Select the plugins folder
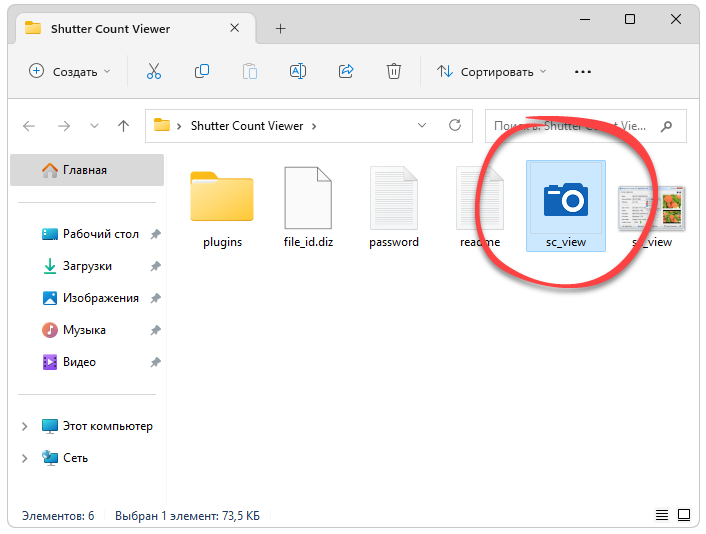 pos(222,208)
